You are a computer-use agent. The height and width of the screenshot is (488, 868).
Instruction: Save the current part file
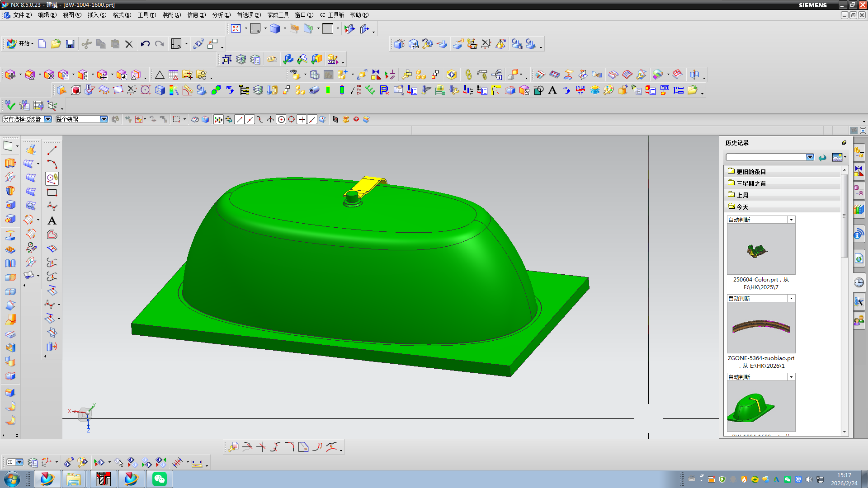click(71, 43)
